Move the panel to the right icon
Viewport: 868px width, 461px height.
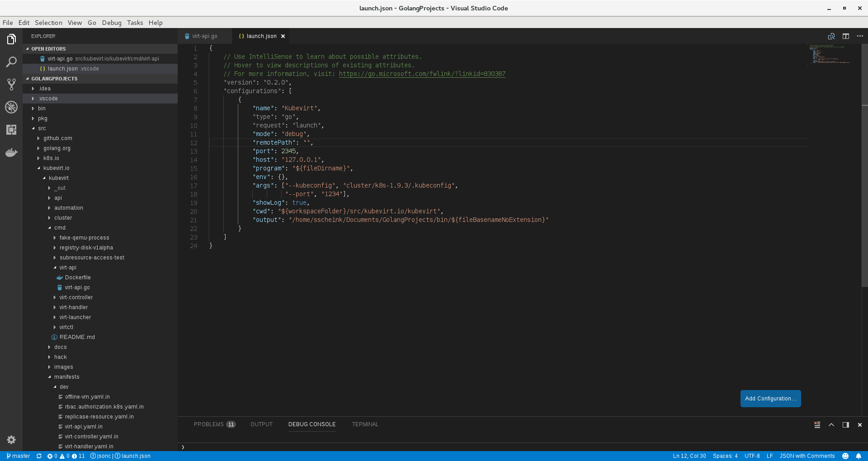click(x=845, y=425)
